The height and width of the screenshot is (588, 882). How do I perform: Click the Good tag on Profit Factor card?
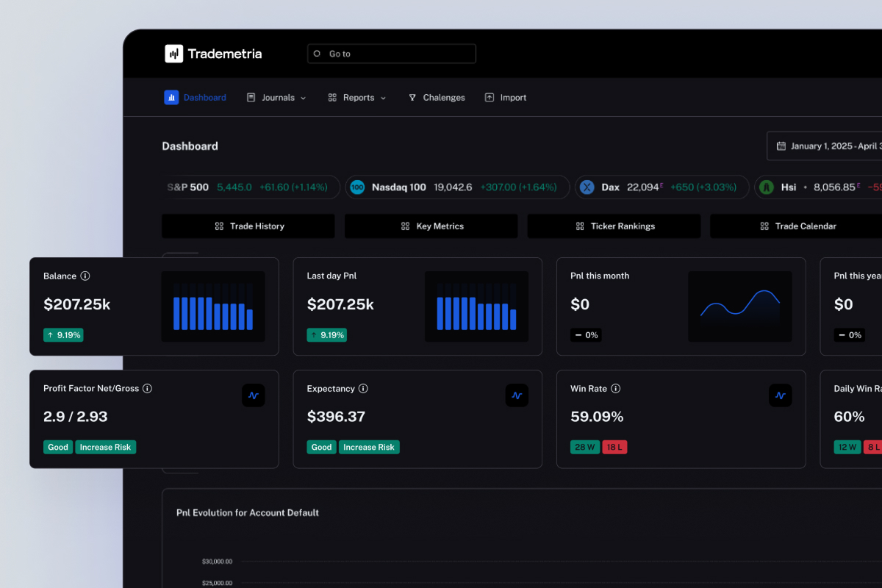coord(58,447)
